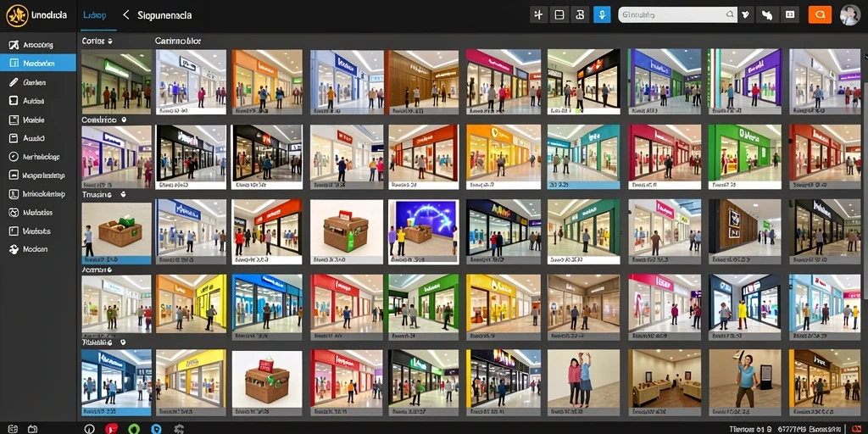Image resolution: width=868 pixels, height=434 pixels.
Task: Click inside the search input field
Action: (x=677, y=15)
